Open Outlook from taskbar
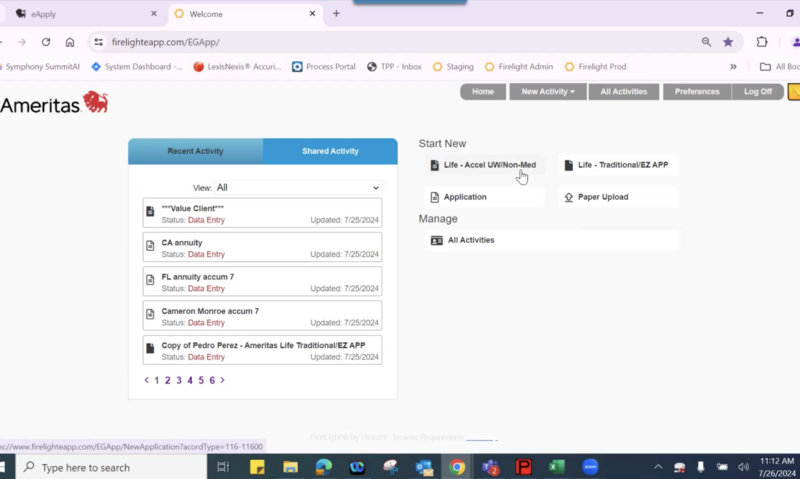Image resolution: width=800 pixels, height=479 pixels. (423, 467)
